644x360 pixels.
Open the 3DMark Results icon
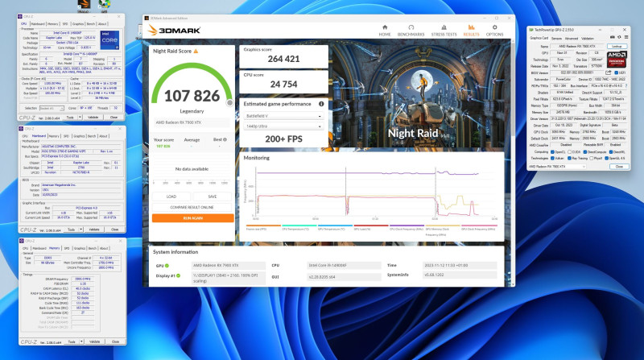point(471,27)
